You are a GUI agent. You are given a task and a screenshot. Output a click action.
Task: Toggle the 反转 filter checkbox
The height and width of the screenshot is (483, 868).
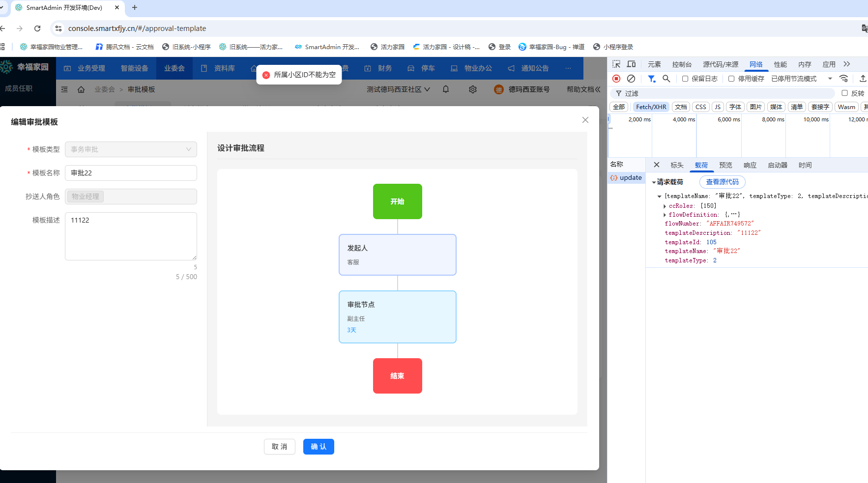point(844,93)
